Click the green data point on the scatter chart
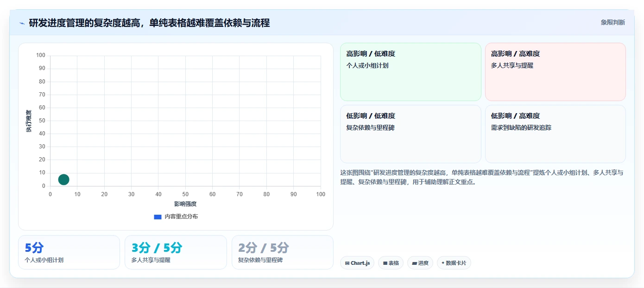 click(x=64, y=179)
